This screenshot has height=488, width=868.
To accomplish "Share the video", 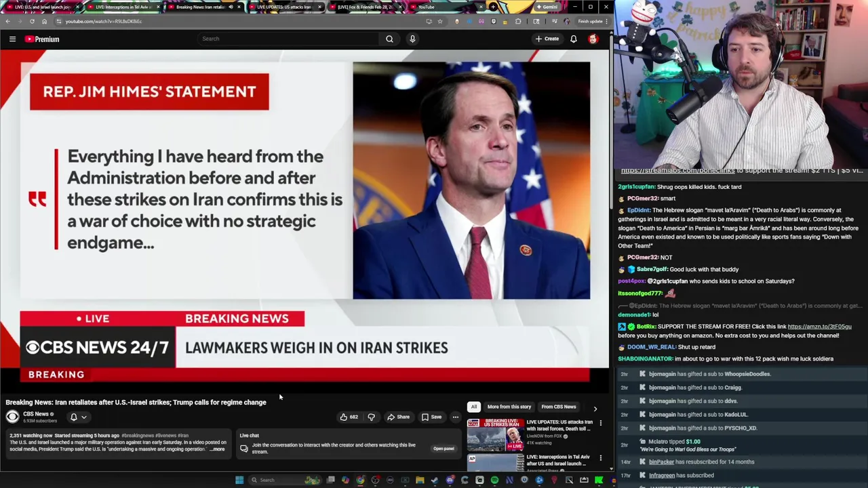I will click(x=398, y=417).
